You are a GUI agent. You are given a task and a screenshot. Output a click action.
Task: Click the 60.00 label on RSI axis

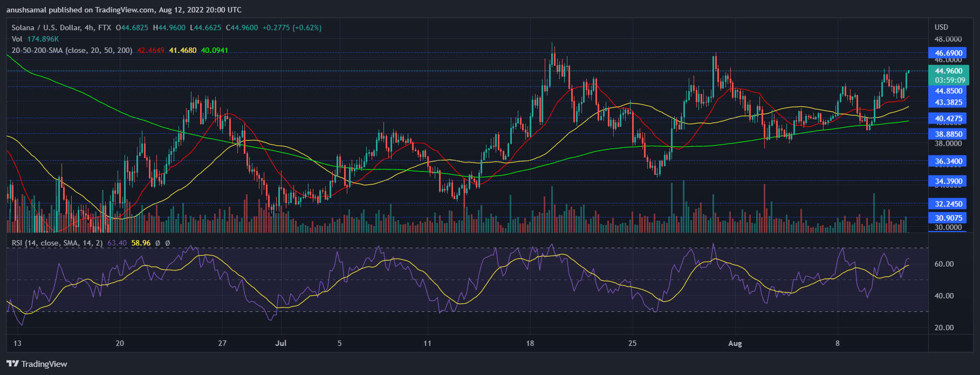click(944, 264)
